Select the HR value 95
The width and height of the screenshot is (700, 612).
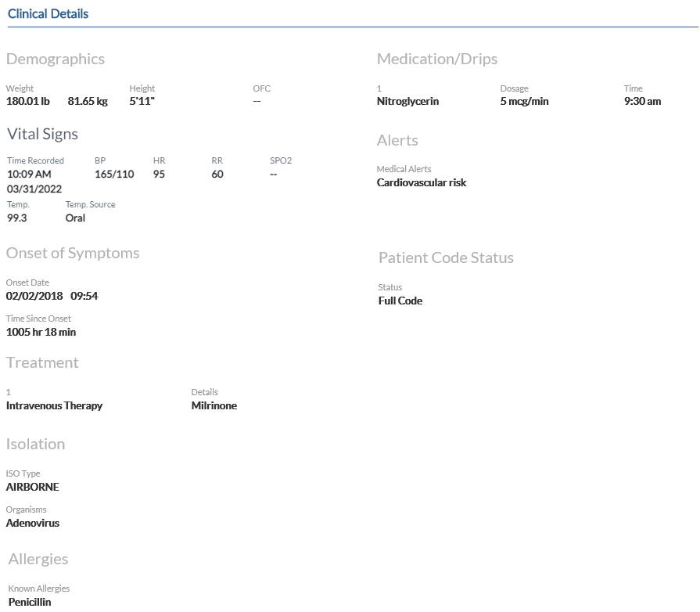pos(159,175)
